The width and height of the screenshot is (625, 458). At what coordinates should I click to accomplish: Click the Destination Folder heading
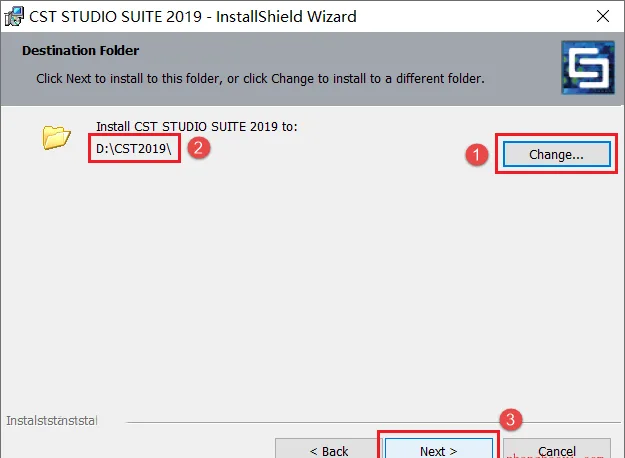[x=81, y=51]
